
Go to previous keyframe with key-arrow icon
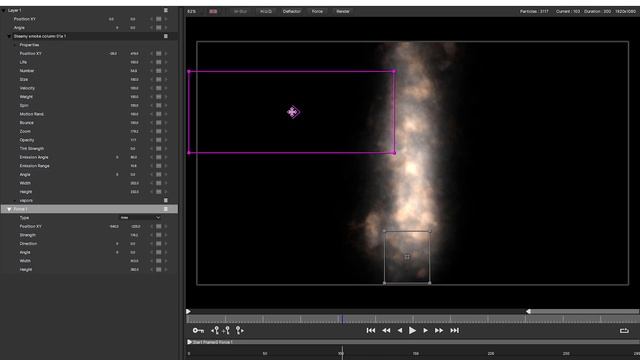coord(215,330)
